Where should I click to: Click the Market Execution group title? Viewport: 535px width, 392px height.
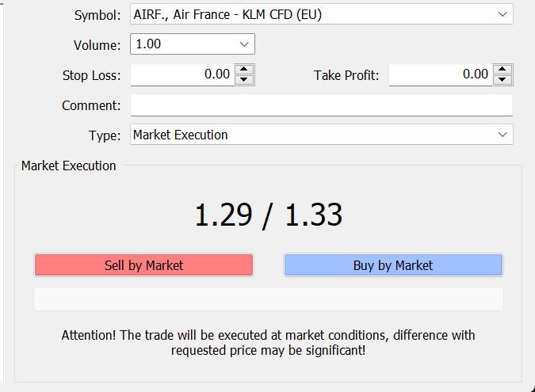click(69, 166)
